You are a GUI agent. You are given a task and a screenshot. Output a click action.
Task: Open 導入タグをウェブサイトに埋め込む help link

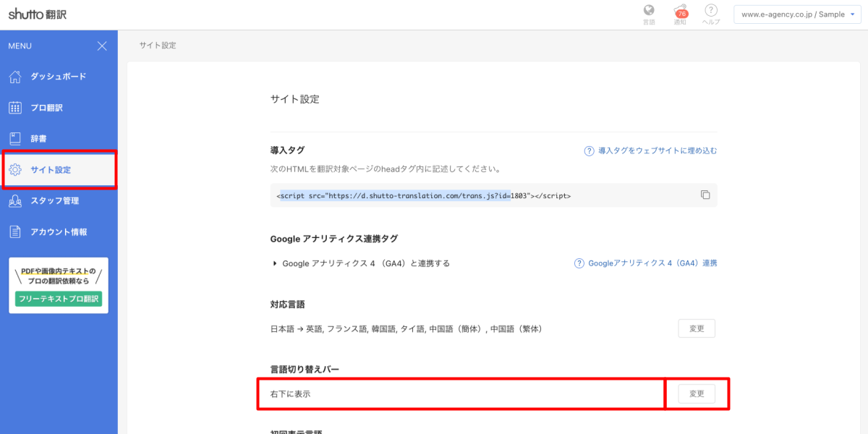pyautogui.click(x=658, y=151)
